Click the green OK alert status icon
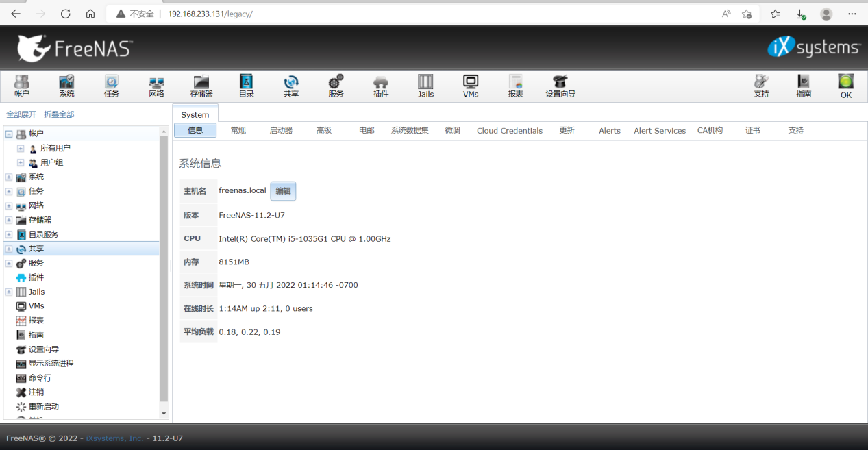Image resolution: width=868 pixels, height=450 pixels. pos(846,86)
